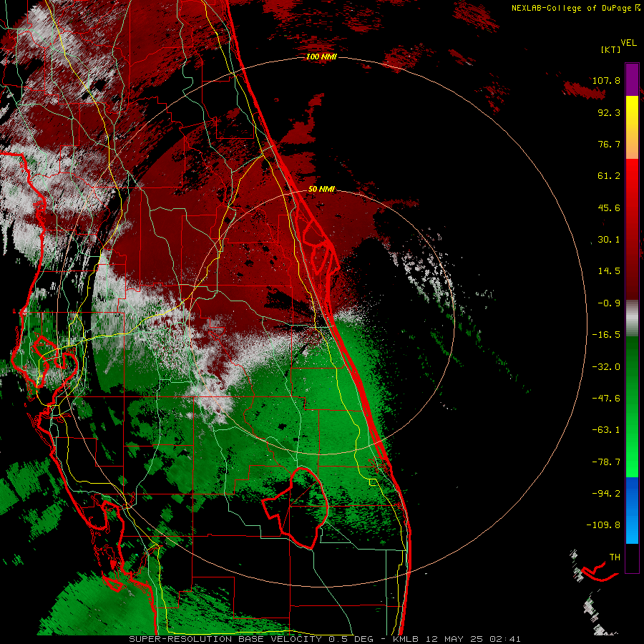Select the 45.6 velocity scale value
644x644 pixels.
(609, 208)
